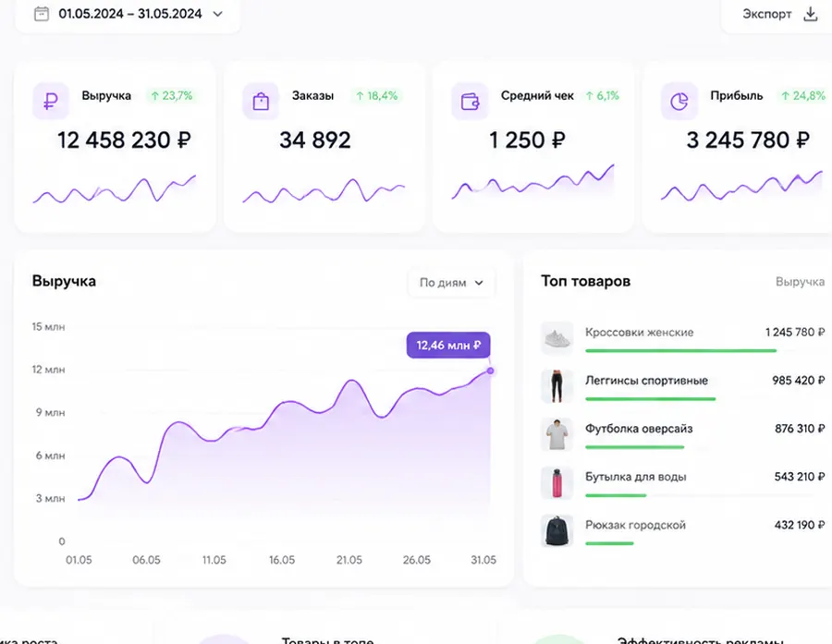Select the average check value 1 250 ₽
Screen dimensions: 832x644
click(x=527, y=140)
